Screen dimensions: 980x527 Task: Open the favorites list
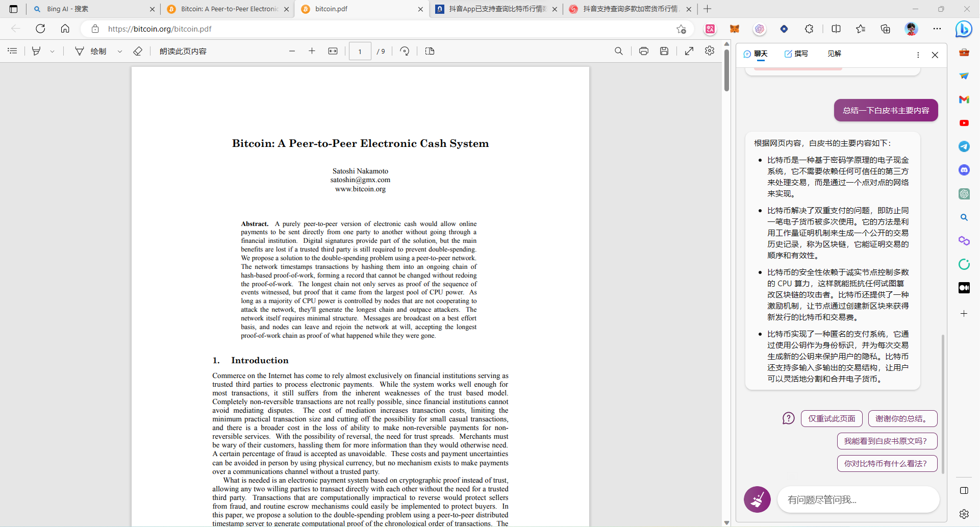coord(861,29)
